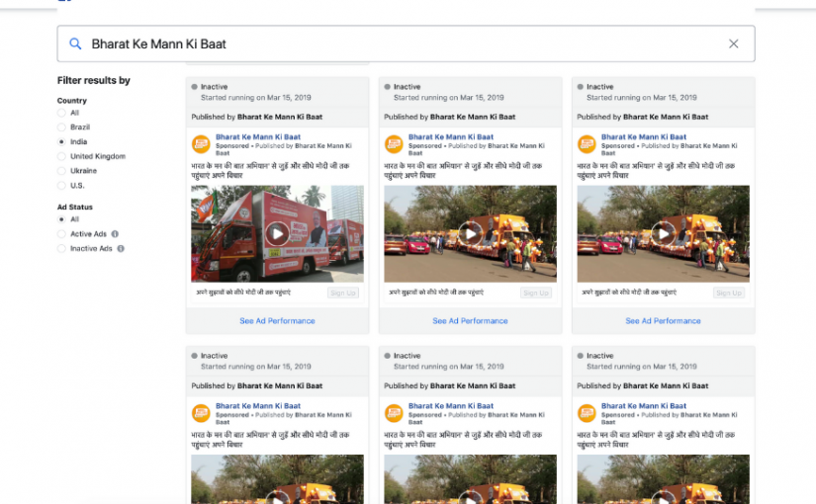Click video thumbnail in bottom-row left ad card
The width and height of the screenshot is (816, 504).
click(x=277, y=479)
